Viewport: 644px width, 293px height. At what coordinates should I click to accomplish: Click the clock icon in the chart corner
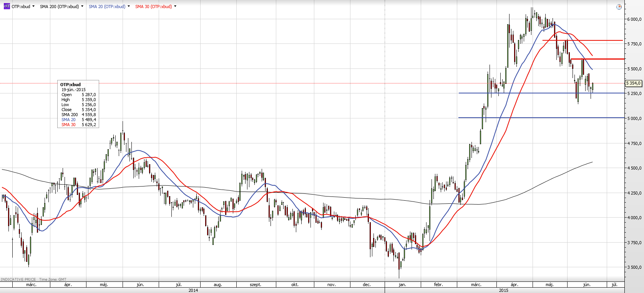tap(619, 7)
